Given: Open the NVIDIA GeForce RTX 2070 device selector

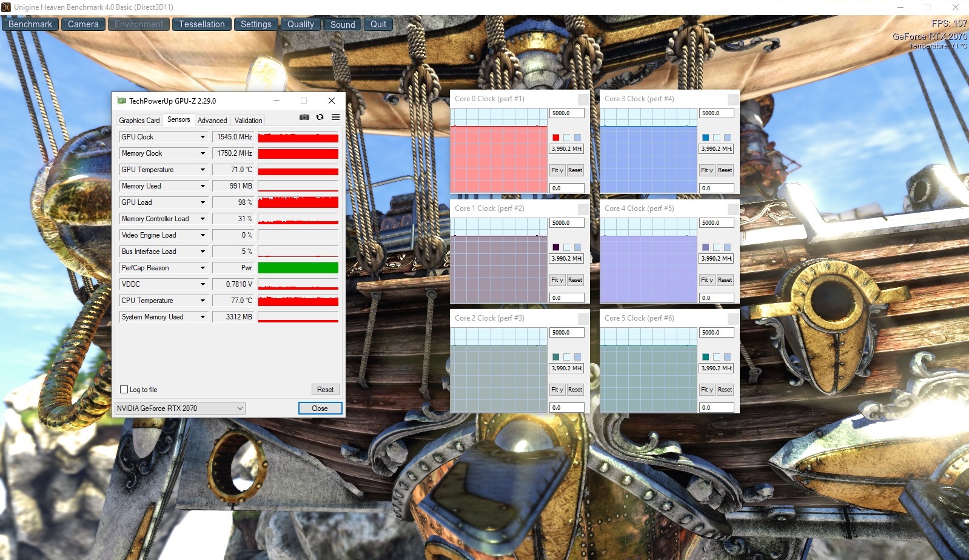Looking at the screenshot, I should [180, 408].
